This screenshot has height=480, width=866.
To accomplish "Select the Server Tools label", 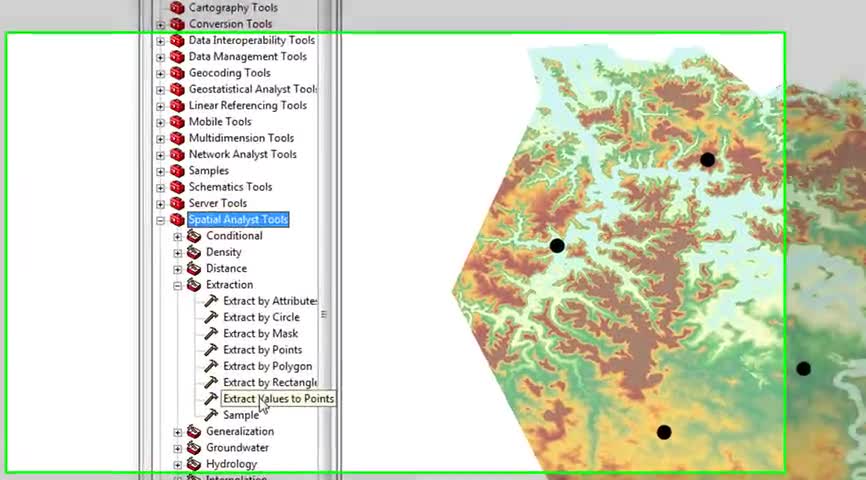I will [x=218, y=203].
